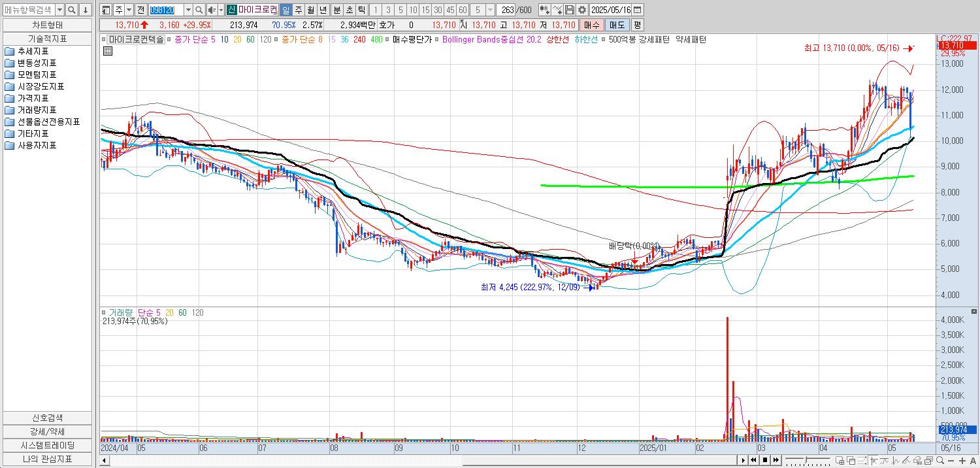Click the 평 button beside 매도

(637, 25)
